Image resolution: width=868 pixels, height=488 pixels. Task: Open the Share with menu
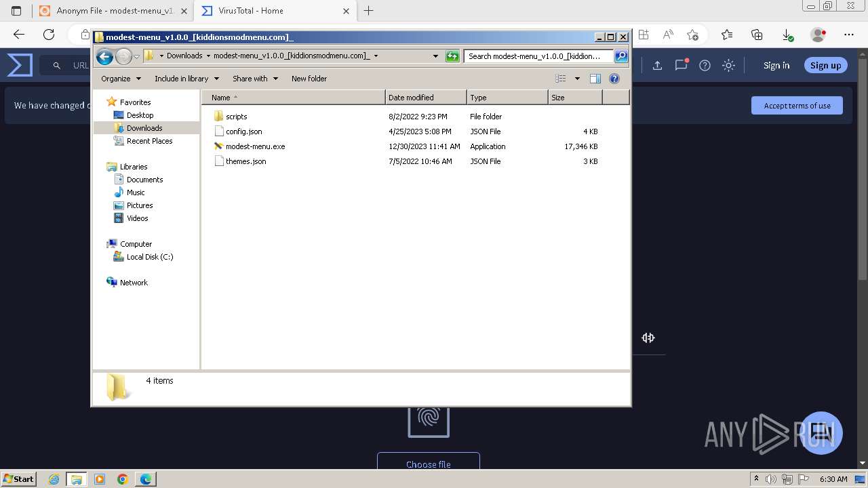[255, 79]
